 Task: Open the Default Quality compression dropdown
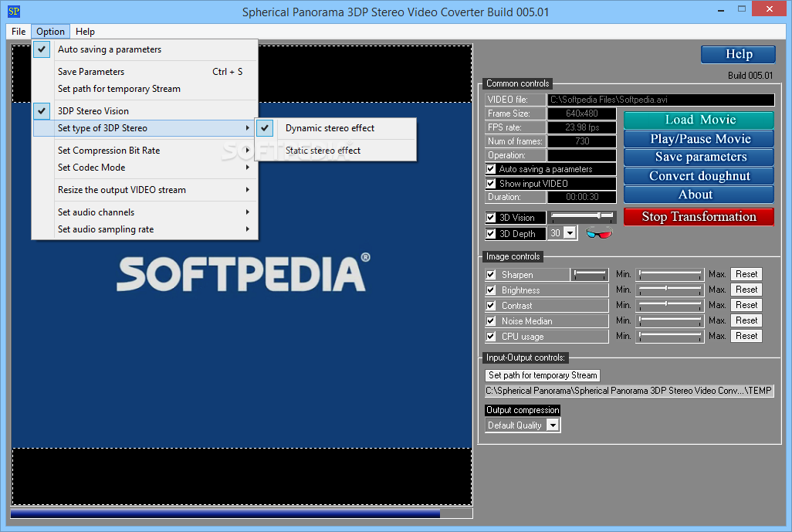(x=553, y=425)
